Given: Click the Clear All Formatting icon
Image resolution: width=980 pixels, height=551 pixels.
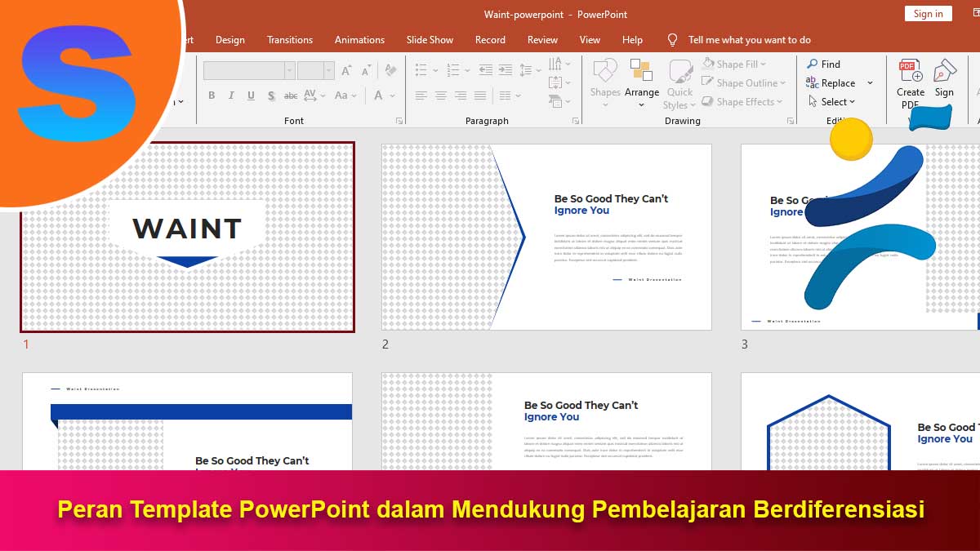Looking at the screenshot, I should [391, 71].
